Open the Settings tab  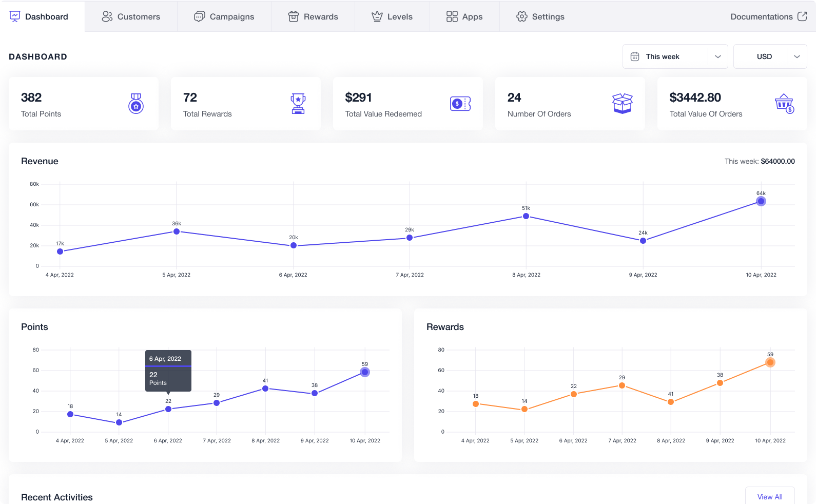(x=540, y=16)
